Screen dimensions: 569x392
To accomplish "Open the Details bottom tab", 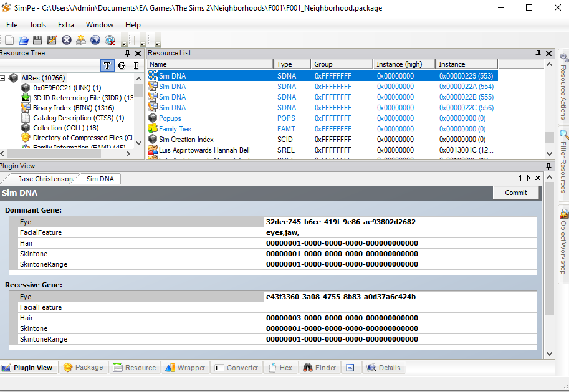I will click(384, 368).
